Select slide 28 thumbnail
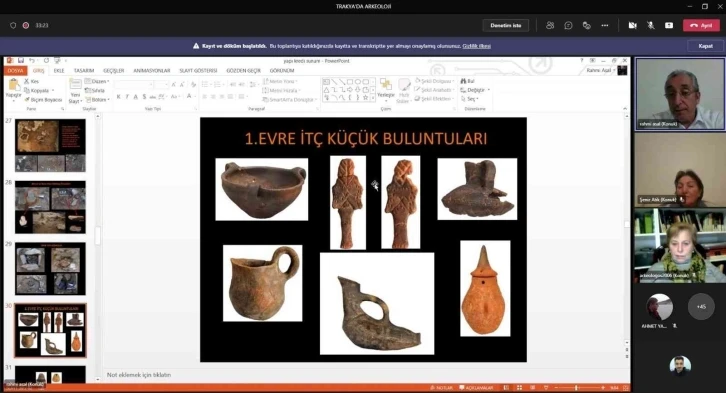The image size is (726, 393). point(50,207)
